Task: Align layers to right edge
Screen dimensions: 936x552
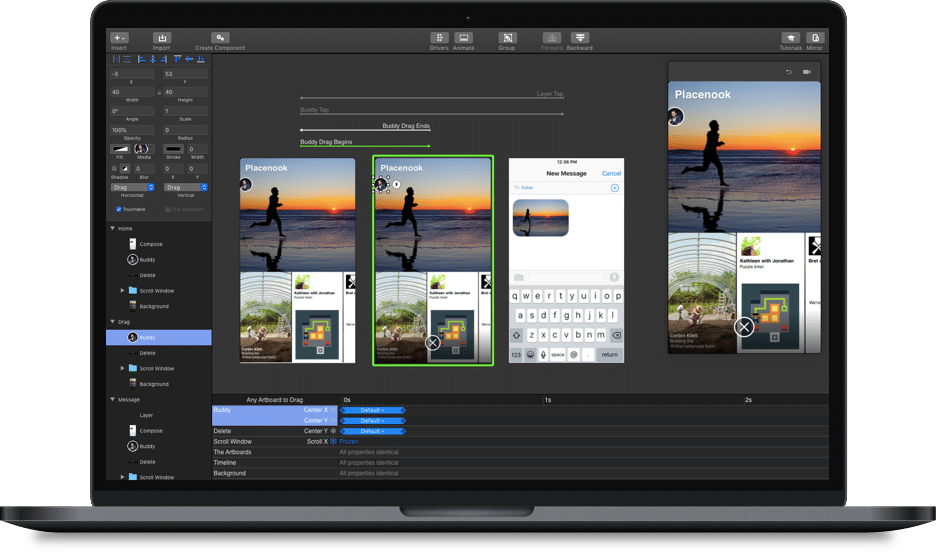Action: coord(164,59)
